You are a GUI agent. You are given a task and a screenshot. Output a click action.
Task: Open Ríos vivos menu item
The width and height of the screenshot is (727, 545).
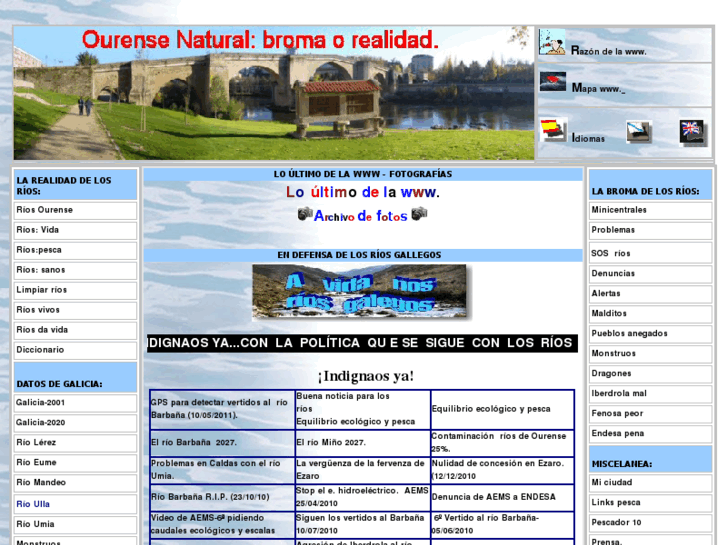coord(75,310)
